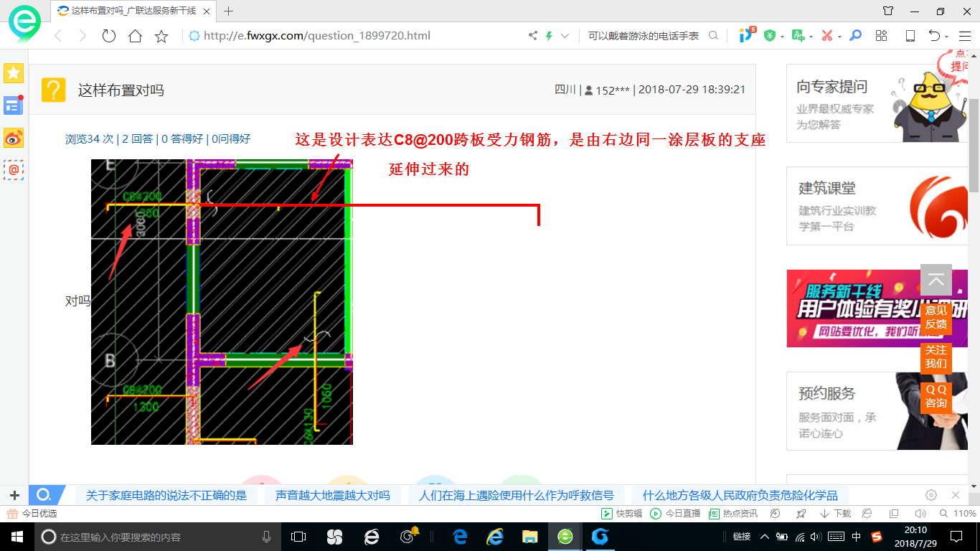The width and height of the screenshot is (980, 551).
Task: Open the Task View icon on the taskbar
Action: click(x=298, y=536)
